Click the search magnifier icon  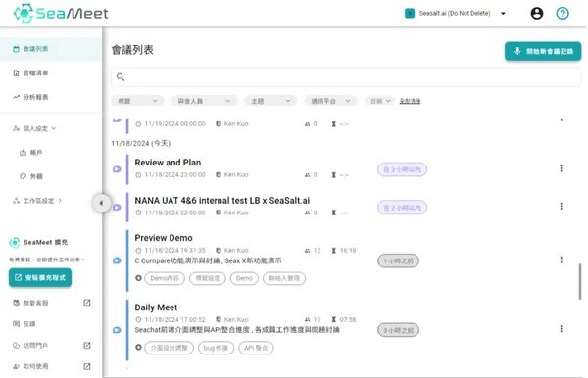tap(121, 77)
